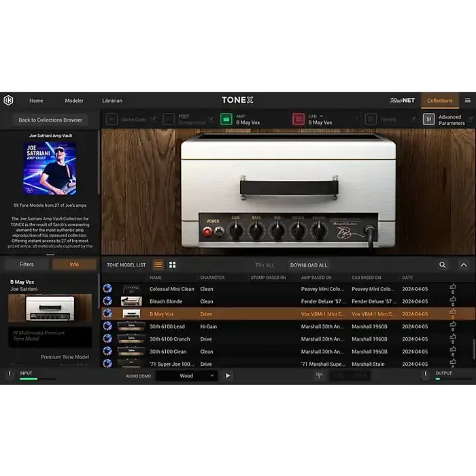
Task: Click globe icon for 30th 6100 Clean
Action: [x=107, y=351]
